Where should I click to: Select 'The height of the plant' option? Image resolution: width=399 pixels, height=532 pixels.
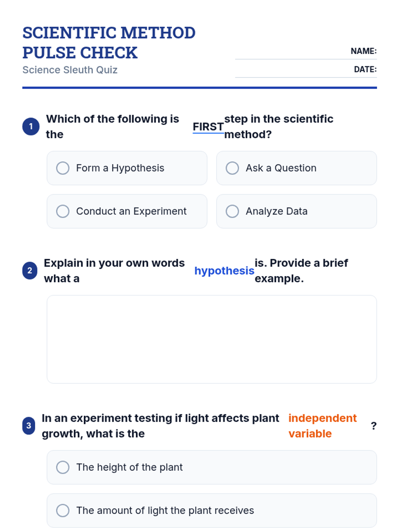(x=63, y=467)
